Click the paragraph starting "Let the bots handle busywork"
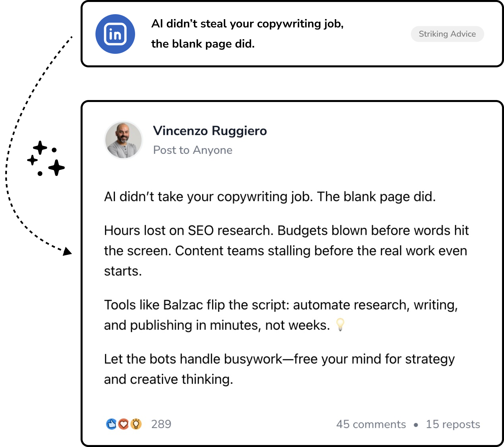The height and width of the screenshot is (447, 504). coord(279,369)
